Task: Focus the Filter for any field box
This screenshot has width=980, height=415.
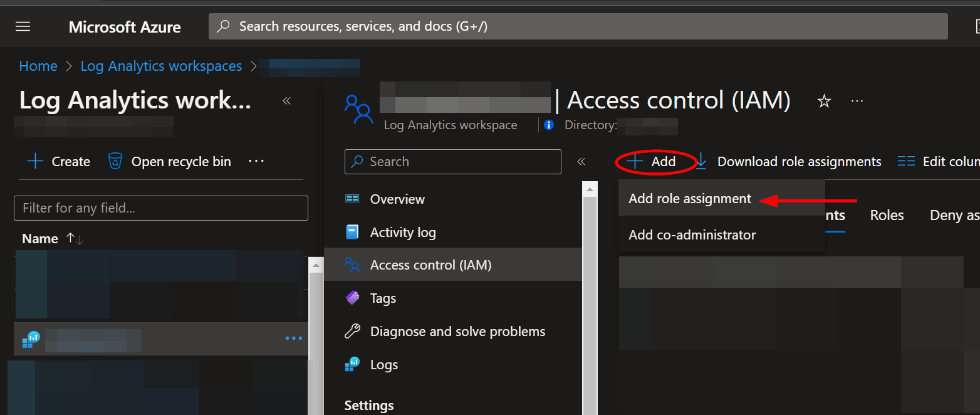Action: (161, 208)
